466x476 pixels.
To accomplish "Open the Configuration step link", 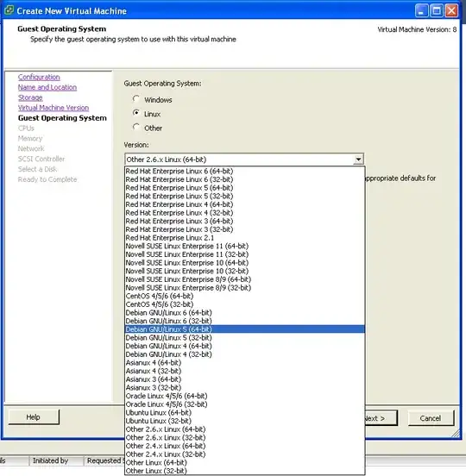I will (x=39, y=77).
